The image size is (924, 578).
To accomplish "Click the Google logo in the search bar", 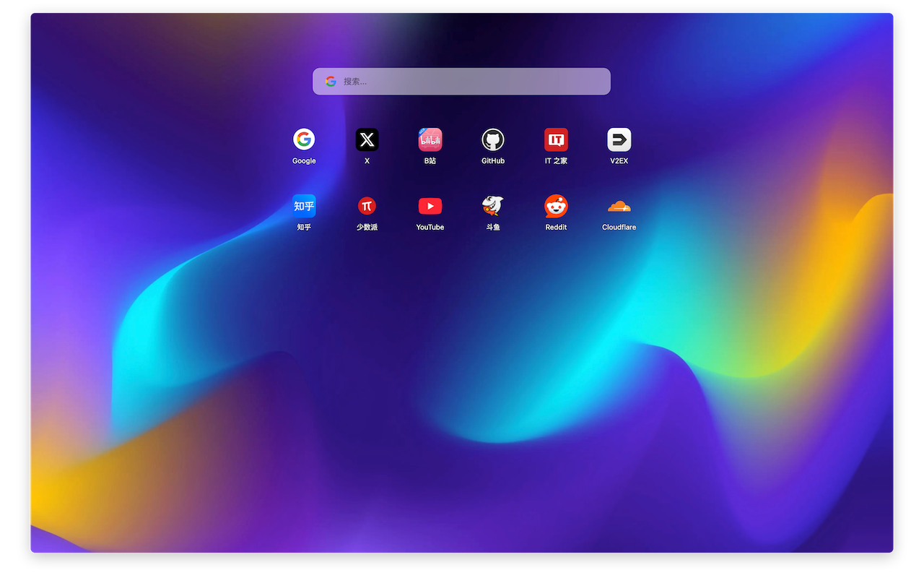I will pyautogui.click(x=331, y=82).
